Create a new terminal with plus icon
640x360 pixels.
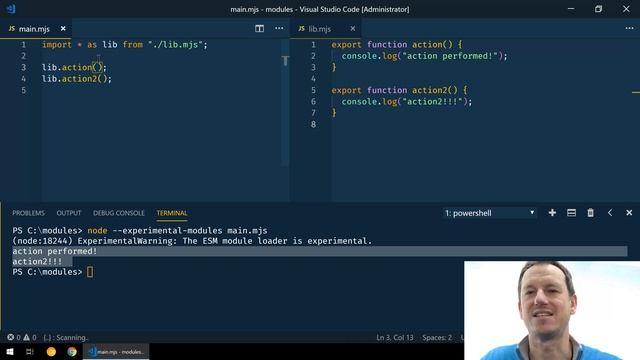(x=552, y=213)
